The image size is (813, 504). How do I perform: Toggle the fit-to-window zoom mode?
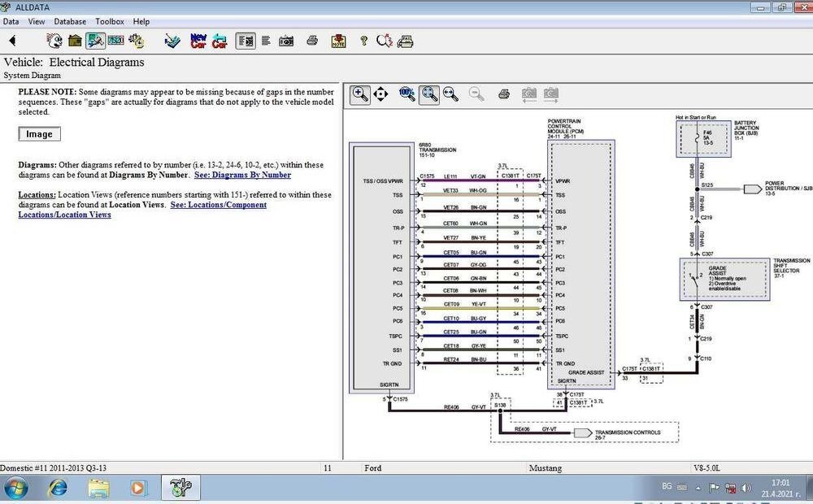click(429, 93)
